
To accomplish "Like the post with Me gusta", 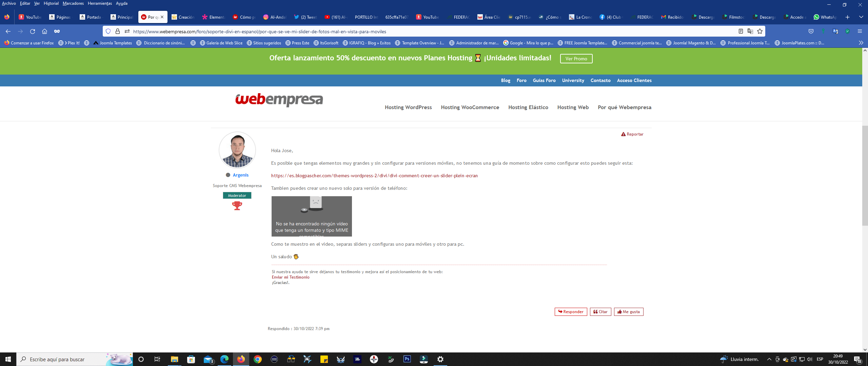I will click(629, 312).
